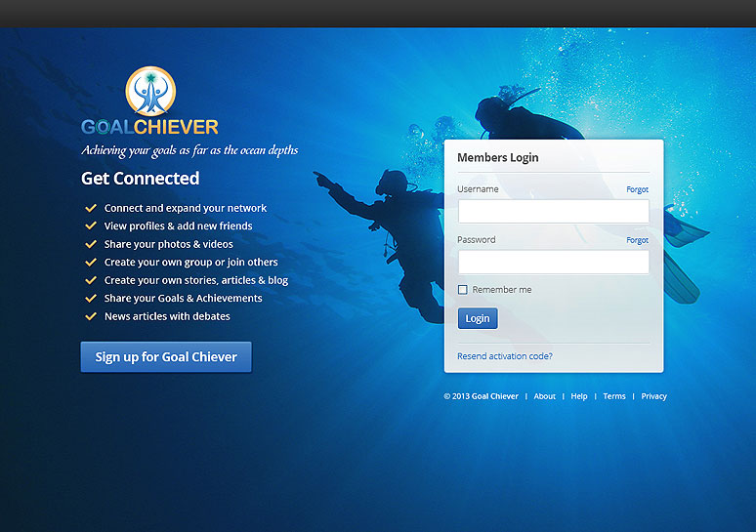The image size is (756, 532).
Task: Open the Forgot link beside Username
Action: 637,189
